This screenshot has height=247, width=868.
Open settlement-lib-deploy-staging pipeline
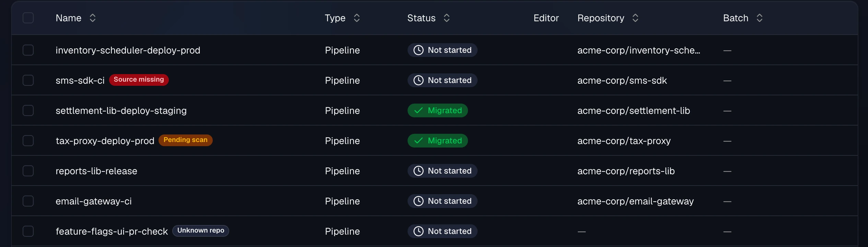[x=121, y=111]
